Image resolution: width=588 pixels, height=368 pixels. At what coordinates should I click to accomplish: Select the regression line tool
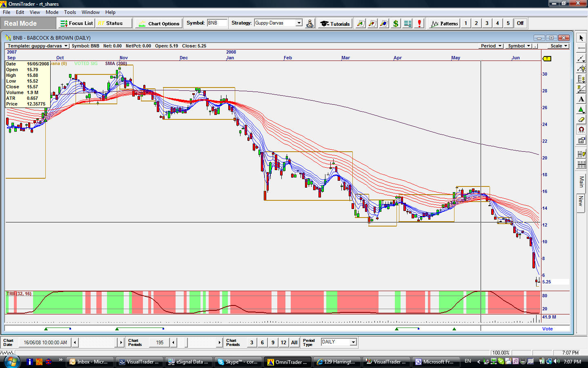tap(581, 89)
